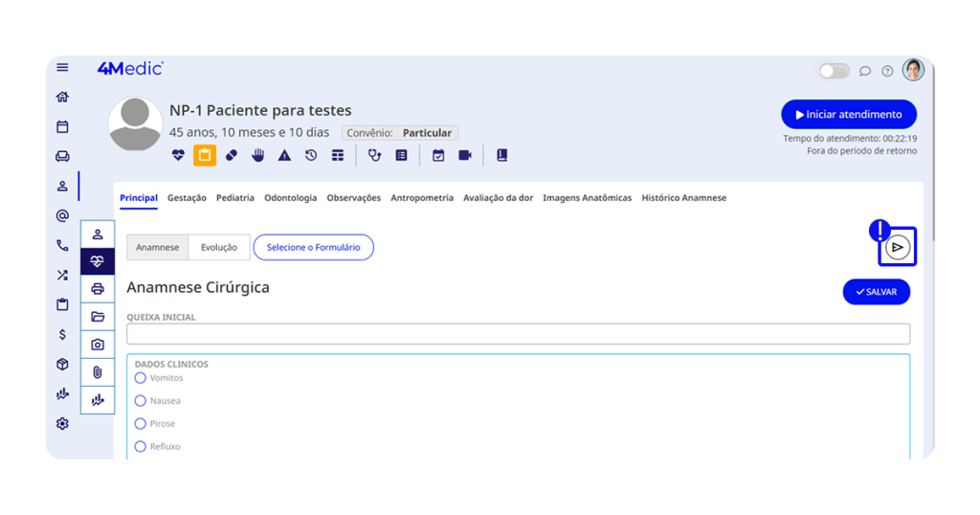Image resolution: width=980 pixels, height=515 pixels.
Task: Select the Nausea radio option
Action: pyautogui.click(x=141, y=401)
